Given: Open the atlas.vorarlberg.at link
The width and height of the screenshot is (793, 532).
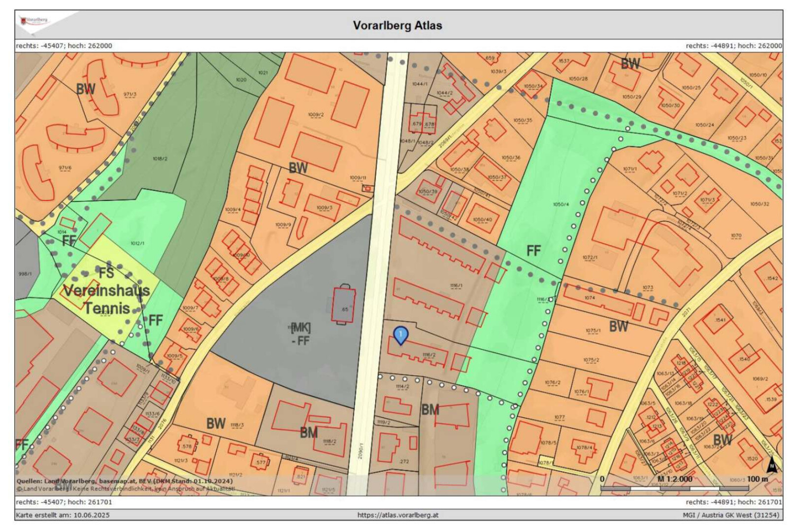Looking at the screenshot, I should (x=397, y=515).
